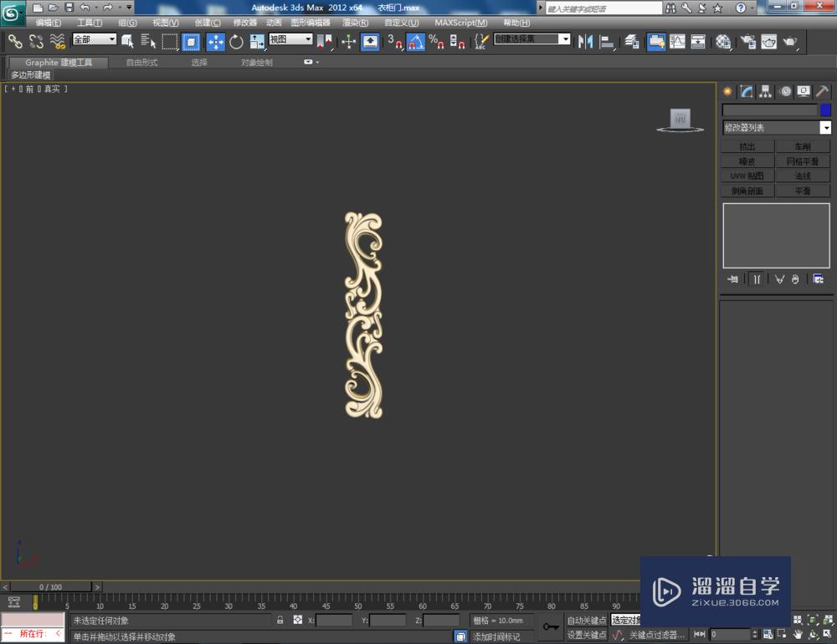Image resolution: width=837 pixels, height=644 pixels.
Task: Toggle the 自动关键点 auto key button
Action: [587, 621]
